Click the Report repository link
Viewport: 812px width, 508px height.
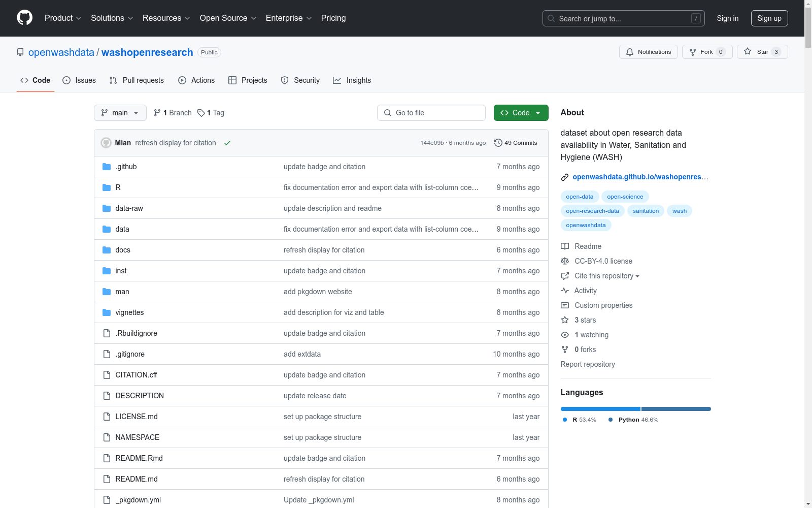pos(588,364)
